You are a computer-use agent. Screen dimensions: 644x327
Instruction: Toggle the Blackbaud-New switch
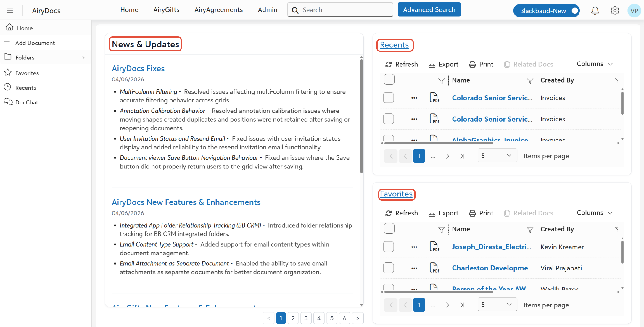point(574,11)
